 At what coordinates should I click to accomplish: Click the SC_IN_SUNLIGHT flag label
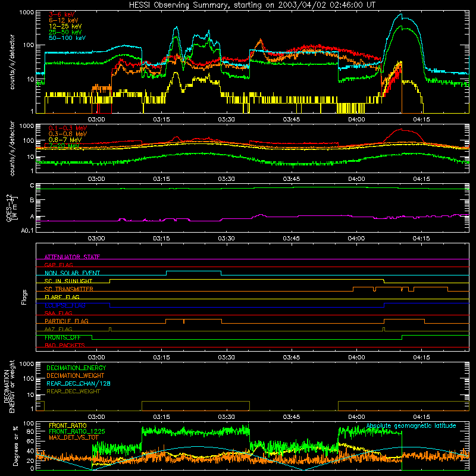[68, 281]
